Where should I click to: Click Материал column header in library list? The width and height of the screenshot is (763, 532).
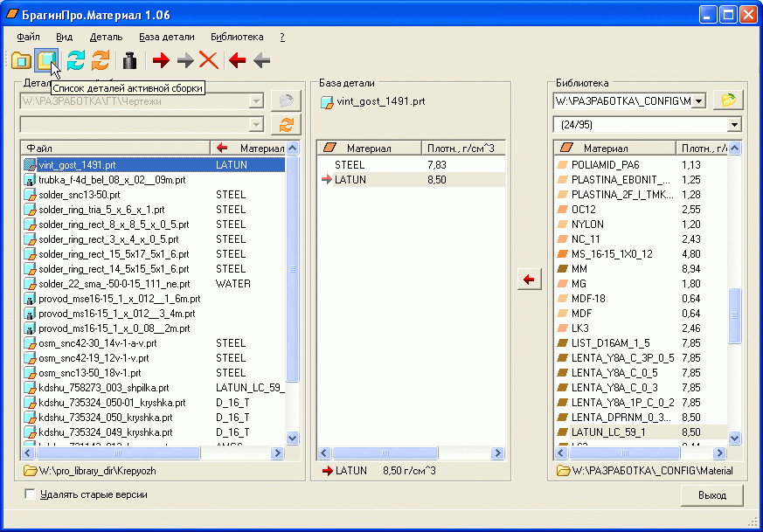coord(615,148)
